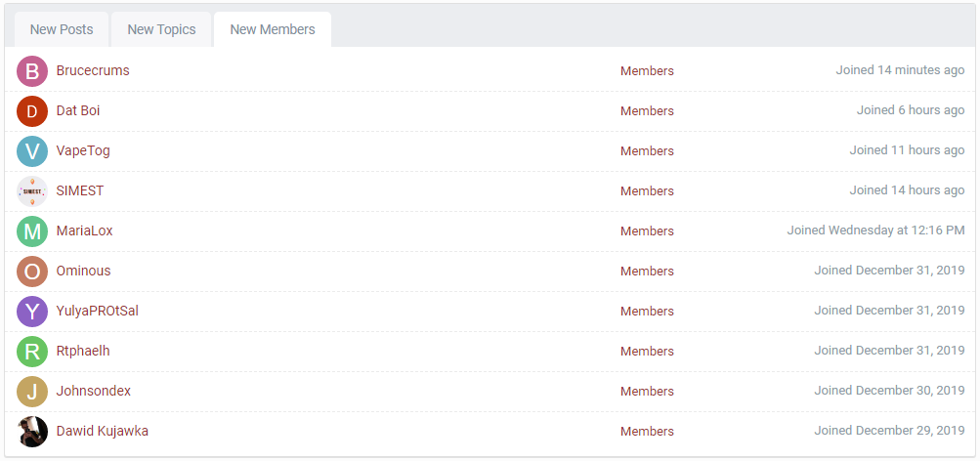Switch to the New Topics tab

(161, 29)
